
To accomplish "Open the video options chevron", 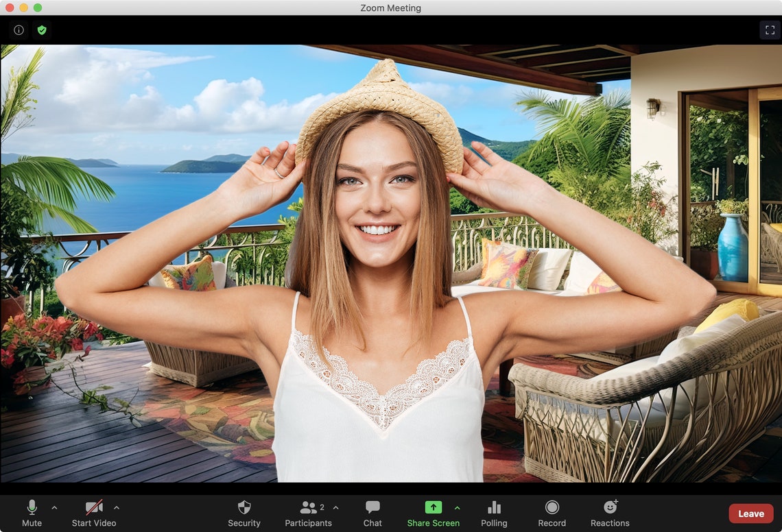I will pyautogui.click(x=117, y=508).
